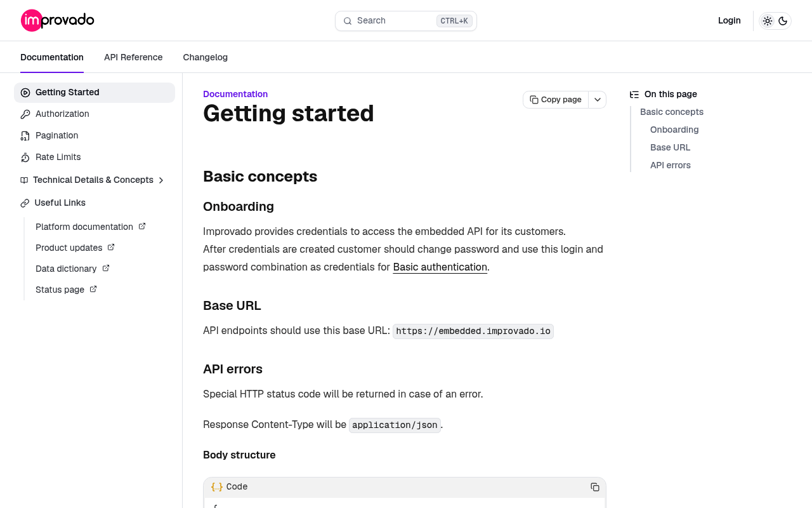Click the Onboarding section heading

coord(239,206)
